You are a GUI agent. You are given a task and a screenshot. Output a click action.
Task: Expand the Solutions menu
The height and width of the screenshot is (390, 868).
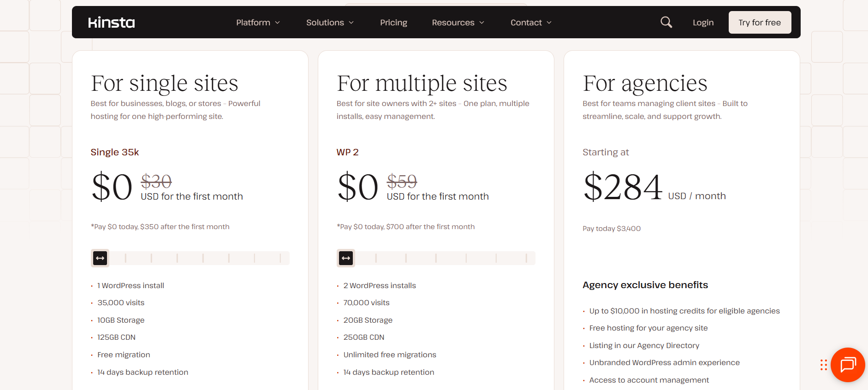point(330,23)
